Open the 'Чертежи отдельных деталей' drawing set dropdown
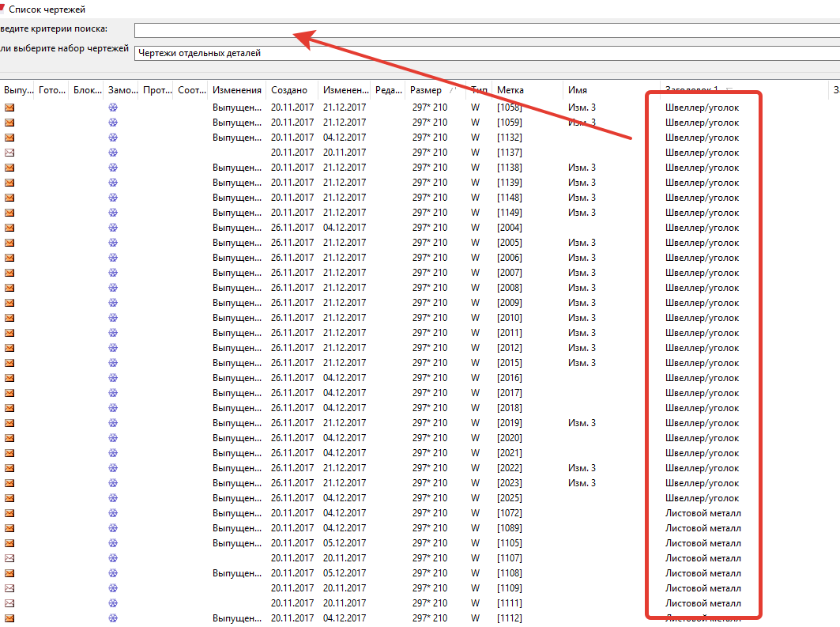Screen dimensions: 840x627 click(486, 53)
